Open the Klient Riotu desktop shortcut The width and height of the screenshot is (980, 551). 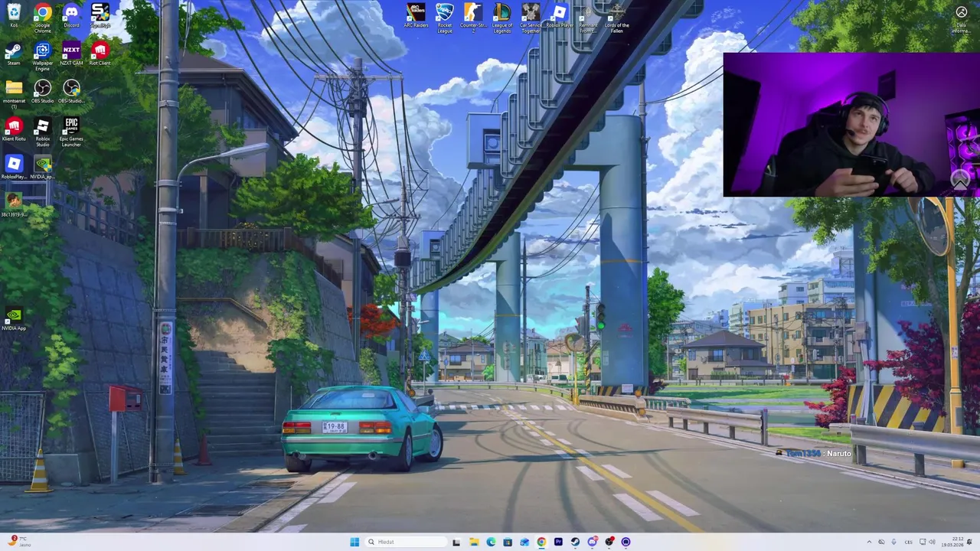tap(14, 129)
